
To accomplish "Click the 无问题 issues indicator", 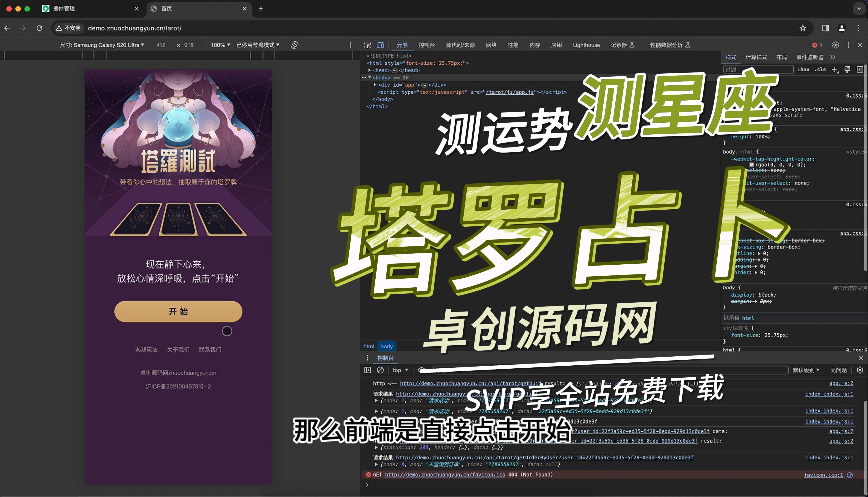I will pos(838,370).
